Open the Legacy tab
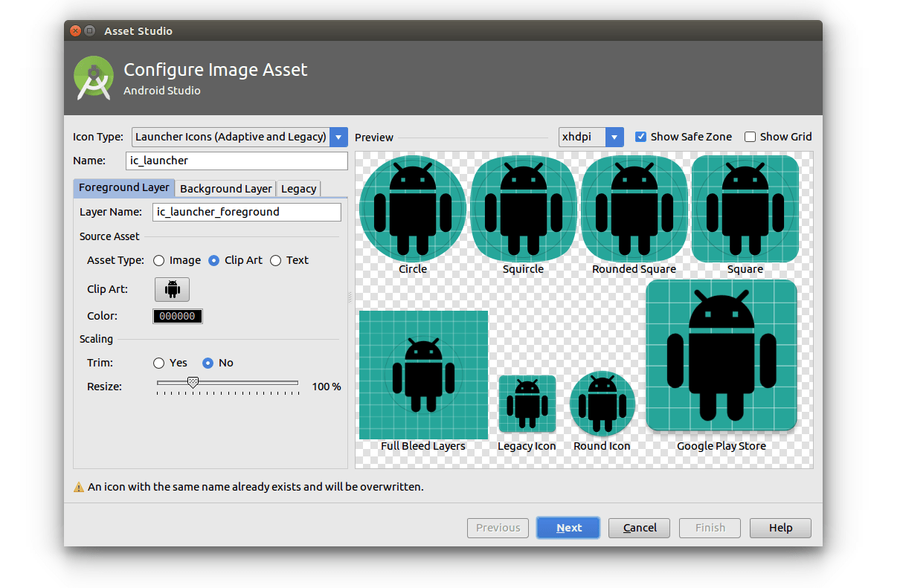This screenshot has height=588, width=903. coord(298,189)
